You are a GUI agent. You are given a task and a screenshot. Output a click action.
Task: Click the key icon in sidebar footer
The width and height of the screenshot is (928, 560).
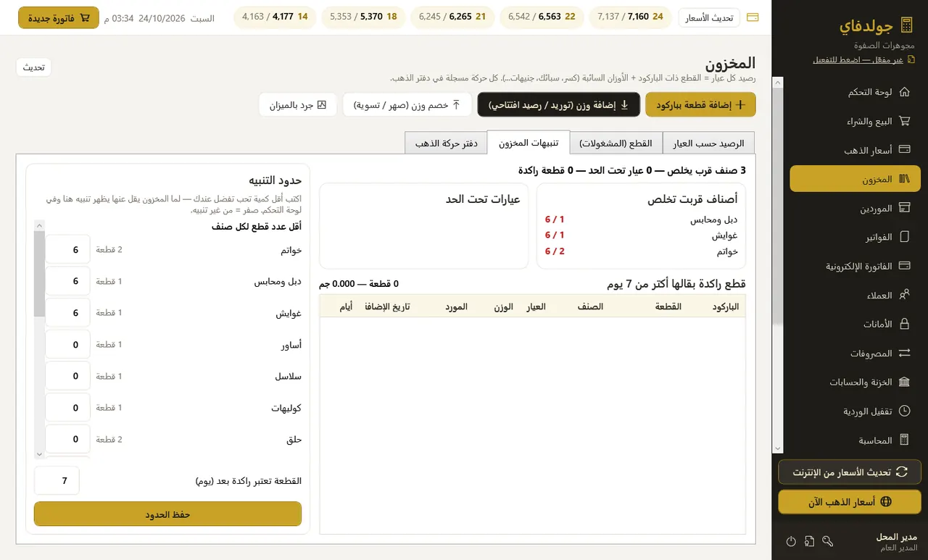(828, 541)
